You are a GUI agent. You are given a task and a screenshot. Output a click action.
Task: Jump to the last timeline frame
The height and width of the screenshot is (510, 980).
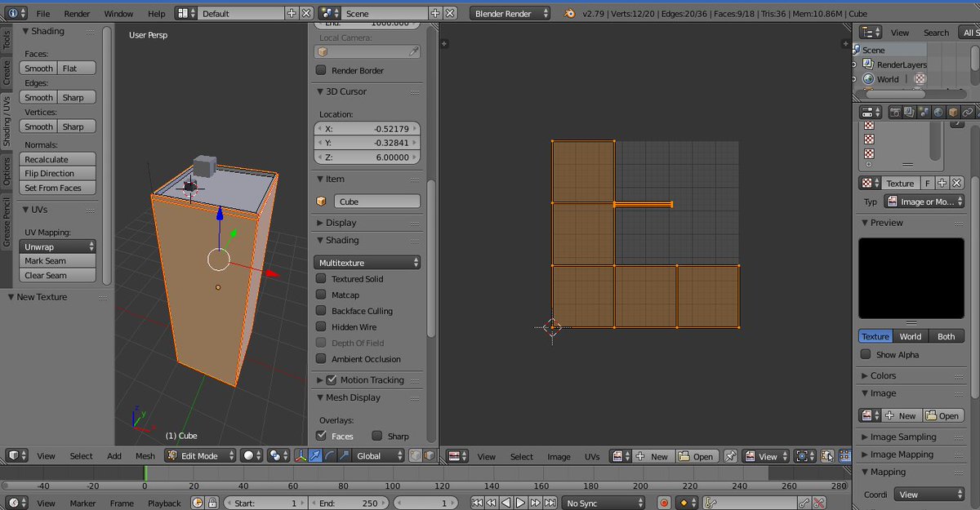click(x=551, y=503)
